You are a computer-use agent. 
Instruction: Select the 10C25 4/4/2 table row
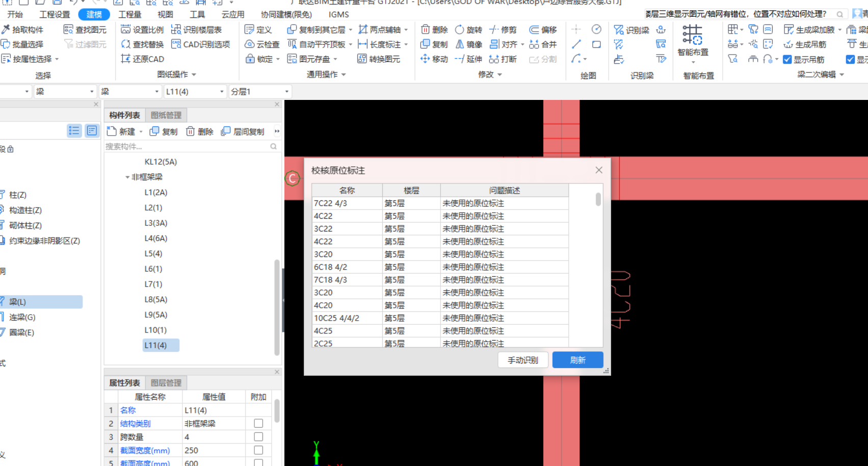pyautogui.click(x=440, y=318)
